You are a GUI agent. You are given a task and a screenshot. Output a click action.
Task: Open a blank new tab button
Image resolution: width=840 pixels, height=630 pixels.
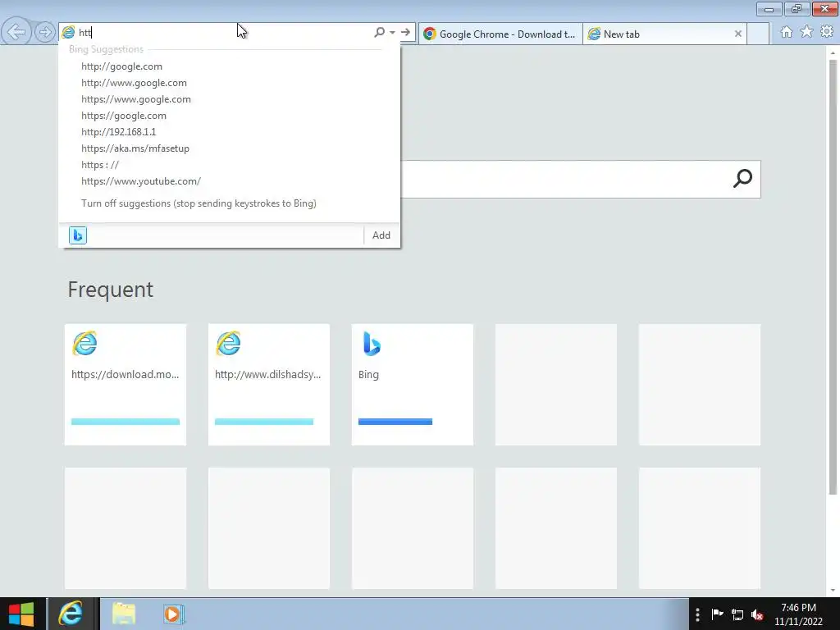pos(757,34)
